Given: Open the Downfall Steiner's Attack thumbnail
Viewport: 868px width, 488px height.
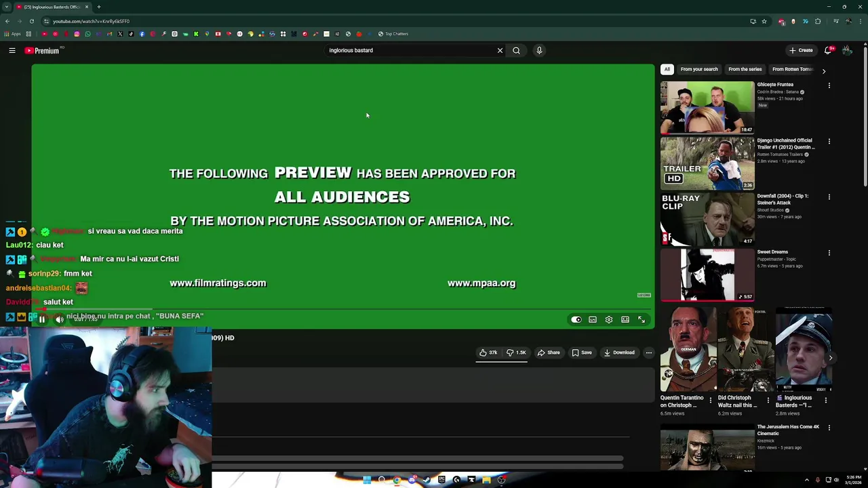Looking at the screenshot, I should 707,219.
